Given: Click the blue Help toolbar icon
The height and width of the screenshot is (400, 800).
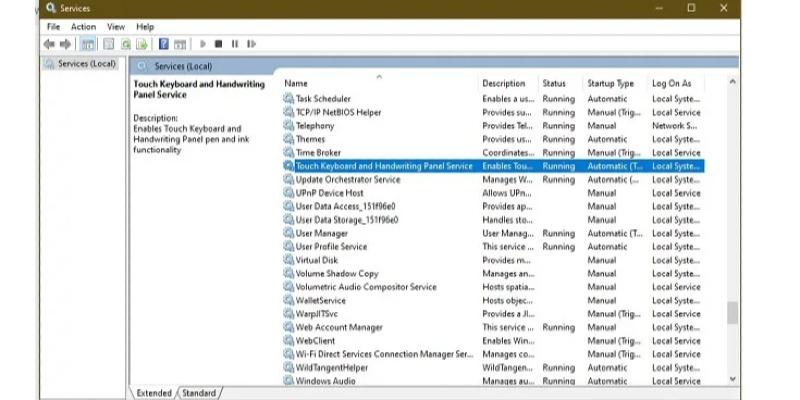Looking at the screenshot, I should (x=163, y=44).
